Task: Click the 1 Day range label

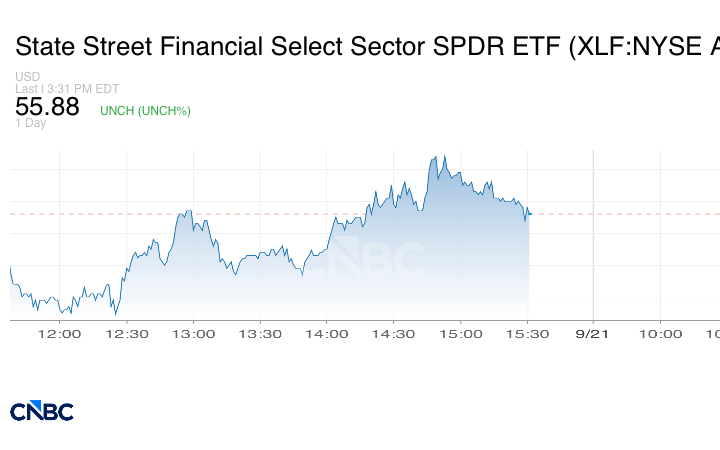Action: (30, 123)
